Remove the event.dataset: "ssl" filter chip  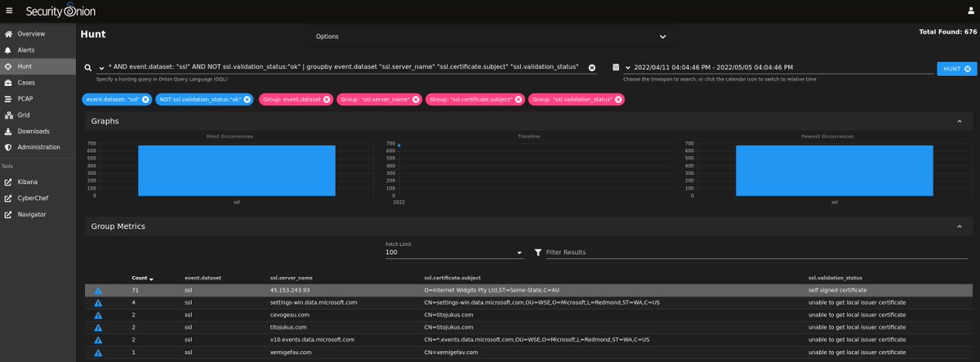pyautogui.click(x=145, y=99)
